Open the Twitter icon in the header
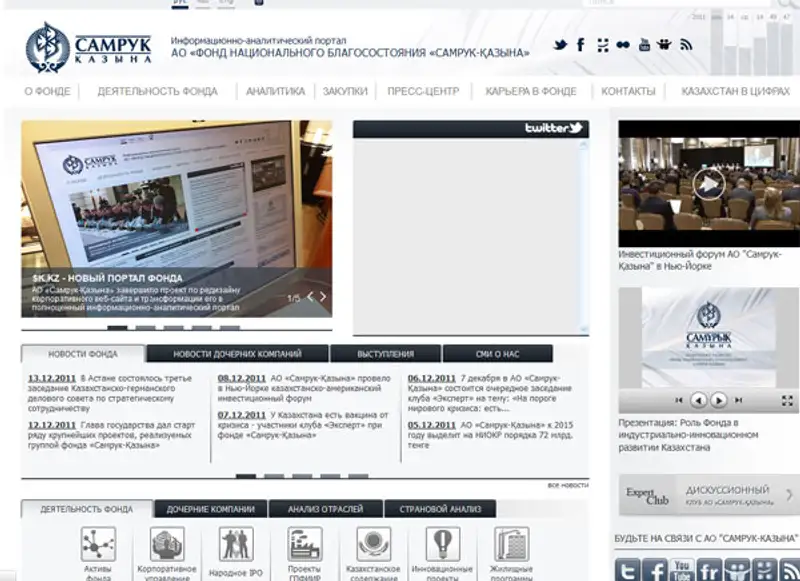 point(561,45)
